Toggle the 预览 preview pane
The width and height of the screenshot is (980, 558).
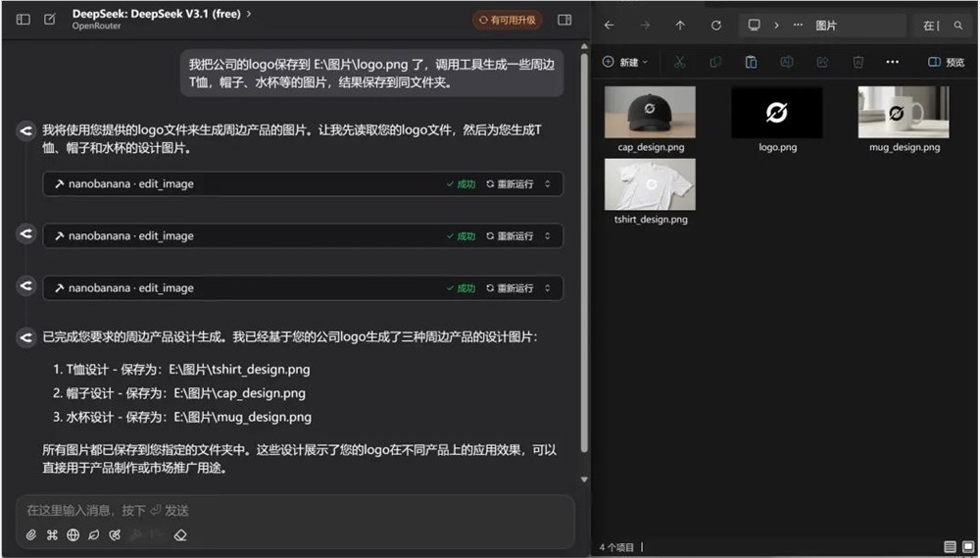947,62
